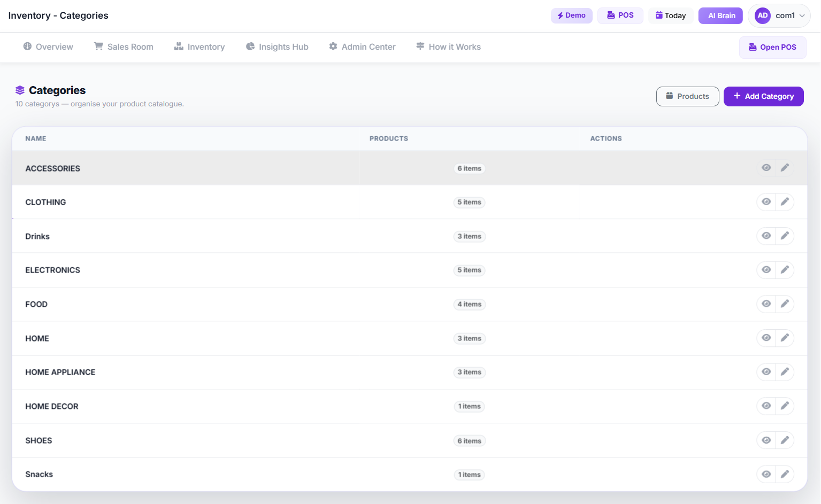This screenshot has height=504, width=821.
Task: Click the ACCESSORIES '6 items' badge
Action: click(470, 168)
